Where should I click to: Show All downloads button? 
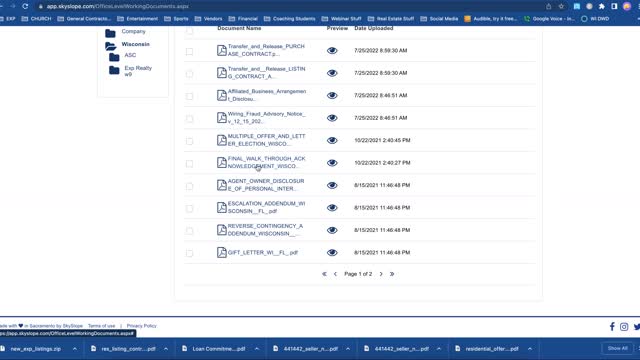click(618, 348)
